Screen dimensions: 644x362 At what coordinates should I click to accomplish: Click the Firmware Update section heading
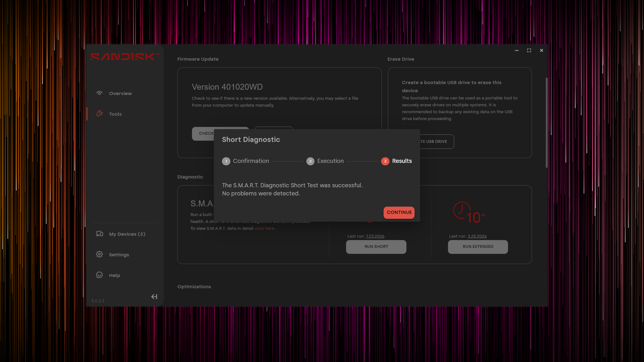click(x=198, y=59)
